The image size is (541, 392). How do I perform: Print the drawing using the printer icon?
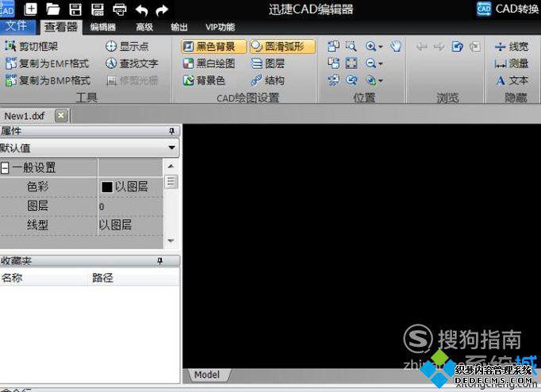click(119, 10)
